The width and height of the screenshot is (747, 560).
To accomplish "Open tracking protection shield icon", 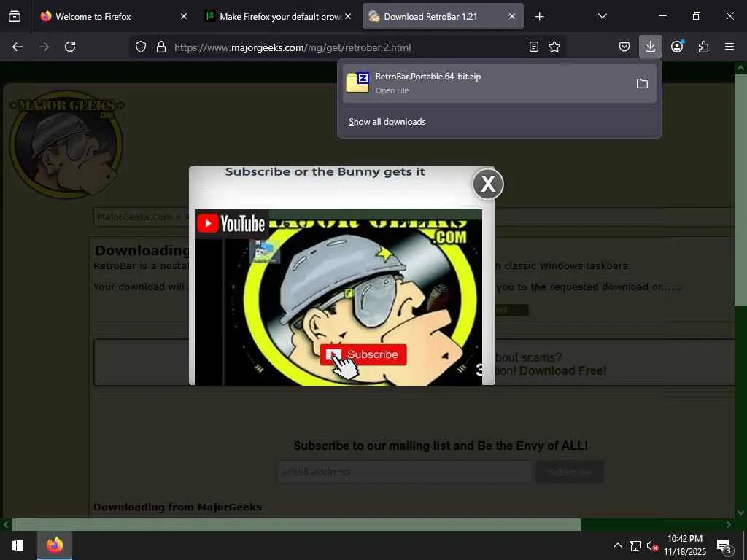I will tap(141, 47).
